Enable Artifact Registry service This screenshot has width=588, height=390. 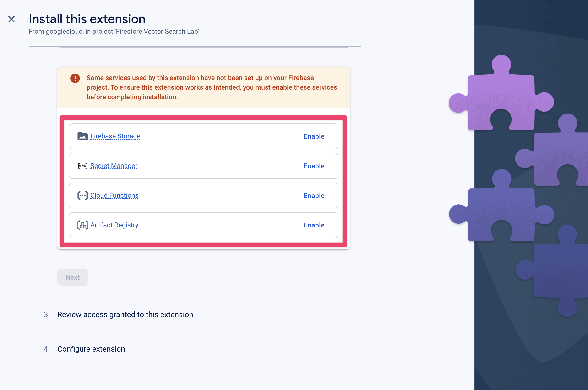click(314, 225)
